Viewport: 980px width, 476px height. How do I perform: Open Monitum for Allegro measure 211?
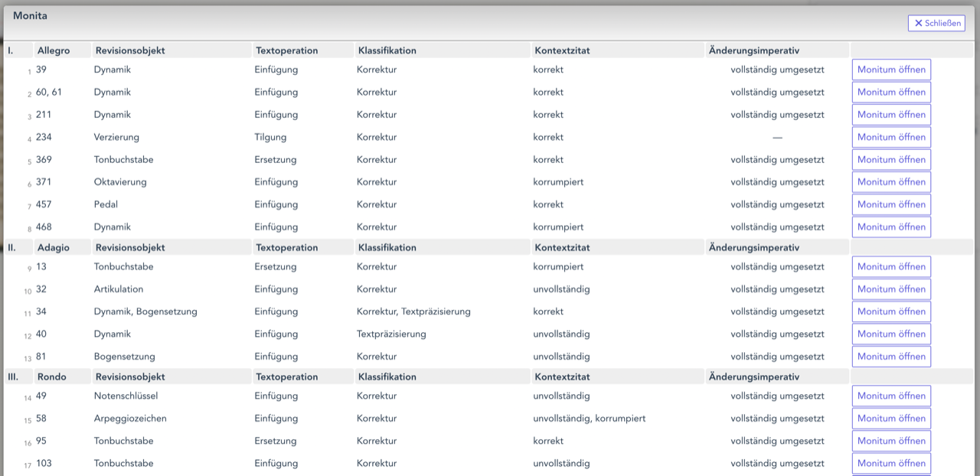891,115
